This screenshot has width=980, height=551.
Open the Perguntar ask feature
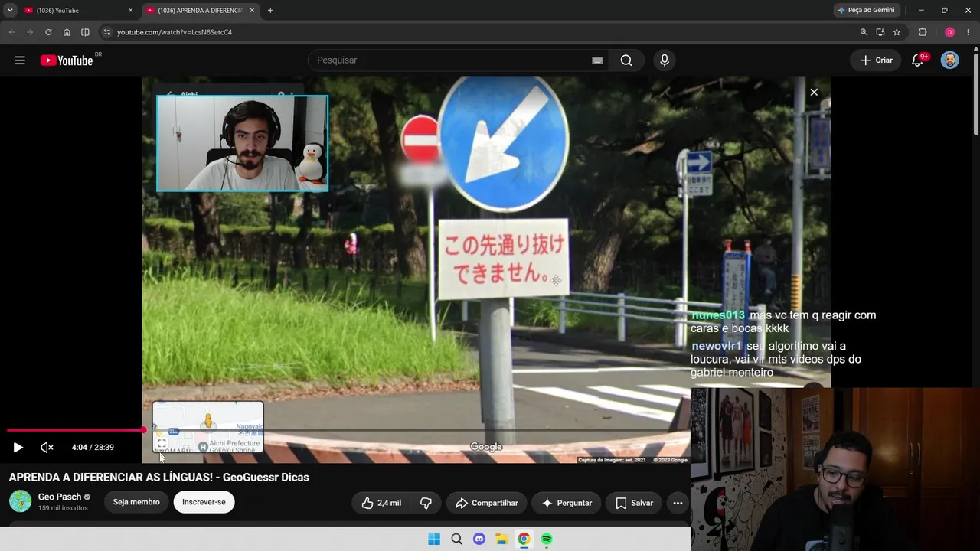pos(567,503)
